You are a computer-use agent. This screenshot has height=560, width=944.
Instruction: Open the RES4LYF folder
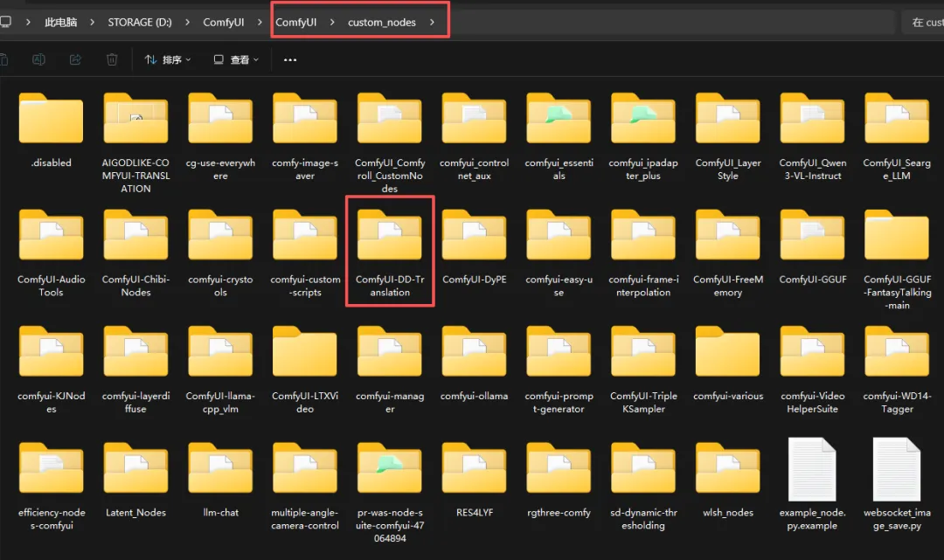(x=475, y=468)
